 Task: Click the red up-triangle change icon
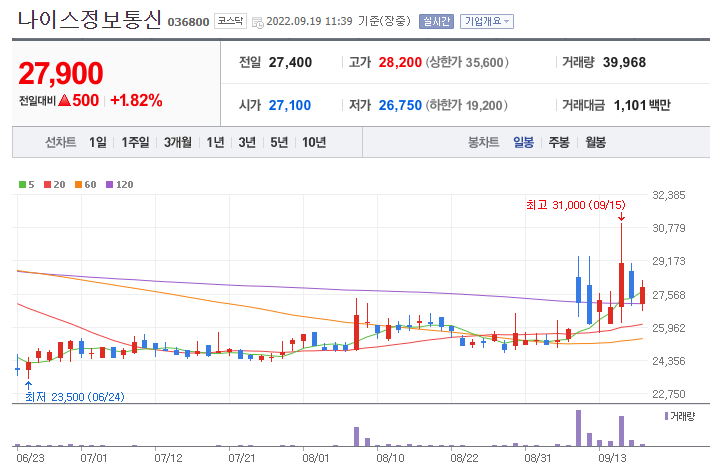coord(64,100)
